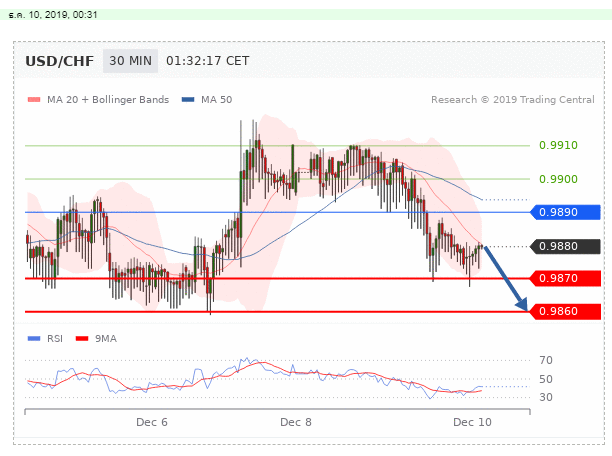
Task: Click the RSI legend color swatch
Action: [x=34, y=338]
